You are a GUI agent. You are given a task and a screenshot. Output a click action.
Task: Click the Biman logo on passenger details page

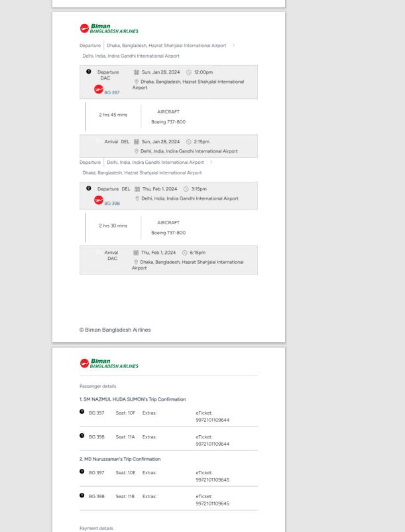[x=109, y=364]
